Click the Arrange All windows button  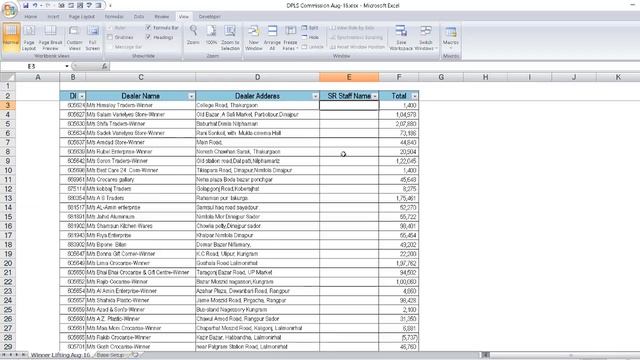click(272, 37)
